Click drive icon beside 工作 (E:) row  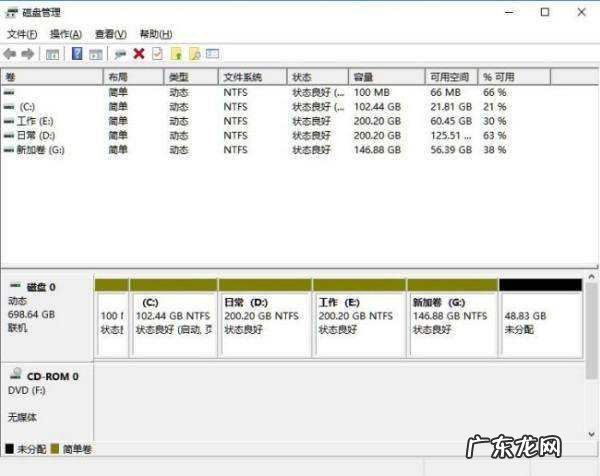pyautogui.click(x=9, y=122)
